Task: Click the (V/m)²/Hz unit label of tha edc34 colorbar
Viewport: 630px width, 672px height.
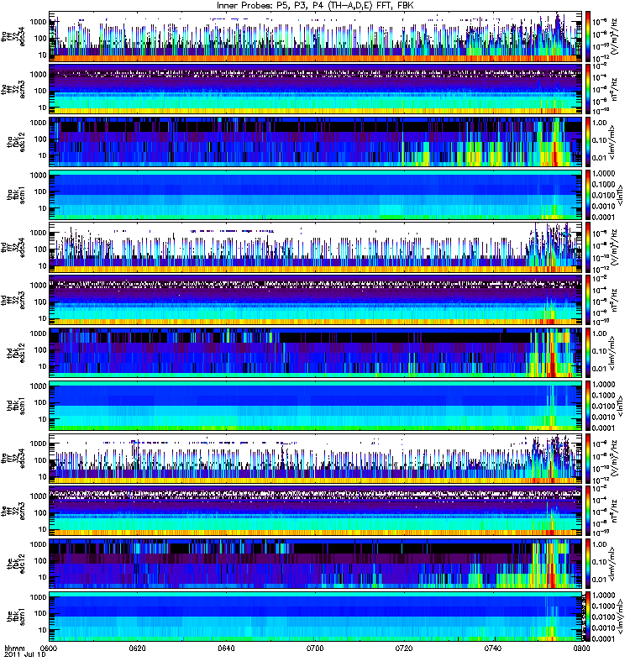Action: click(x=615, y=36)
